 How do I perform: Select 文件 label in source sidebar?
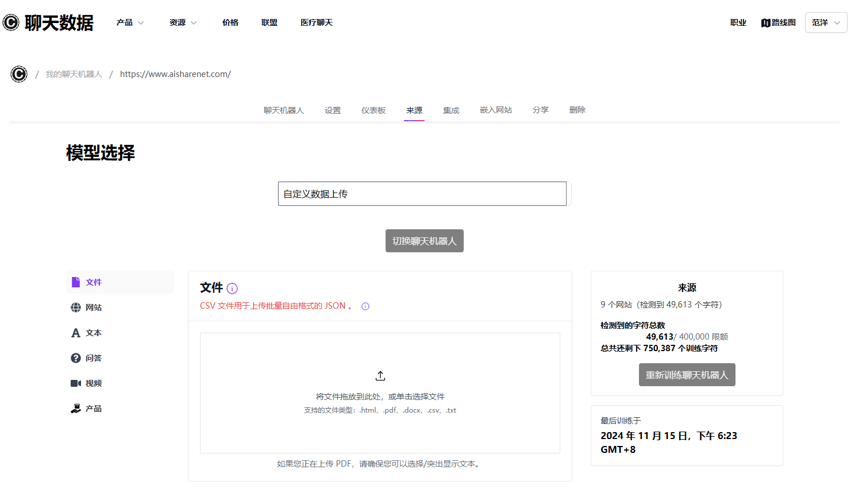[x=94, y=282]
